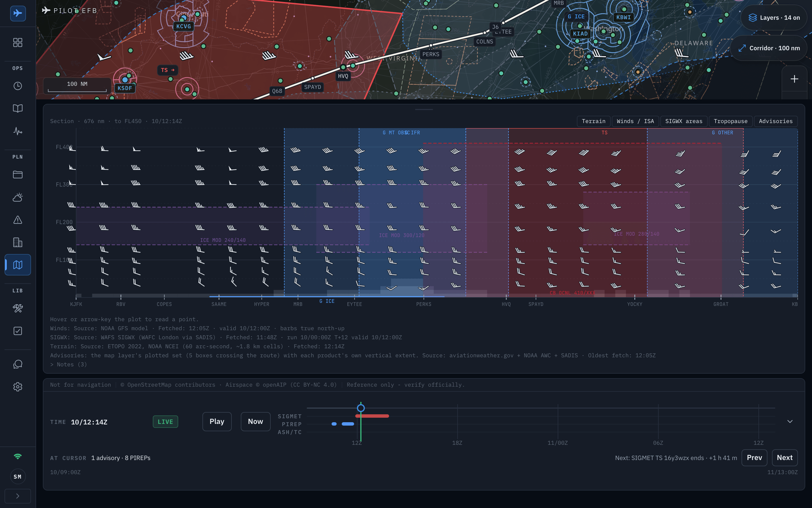Select the KCVG airport label on the map
812x508 pixels.
[x=184, y=27]
